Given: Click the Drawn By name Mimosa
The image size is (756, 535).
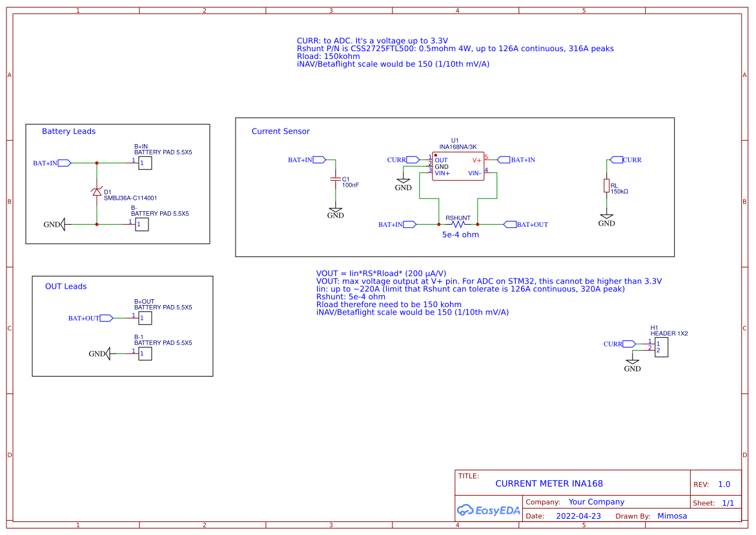Looking at the screenshot, I should click(672, 516).
